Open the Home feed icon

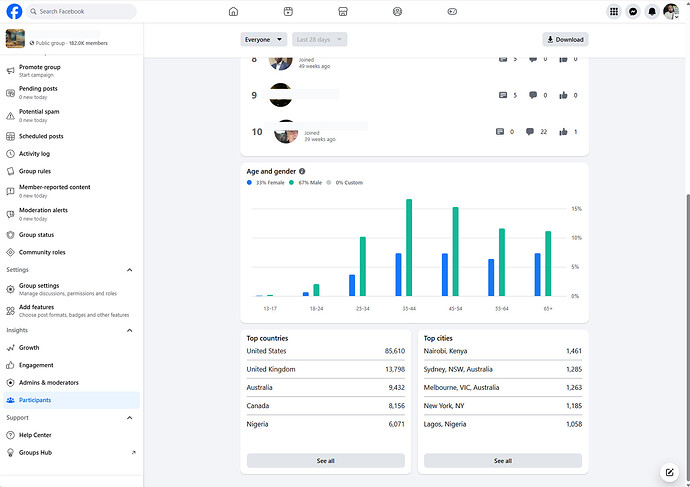coord(233,12)
